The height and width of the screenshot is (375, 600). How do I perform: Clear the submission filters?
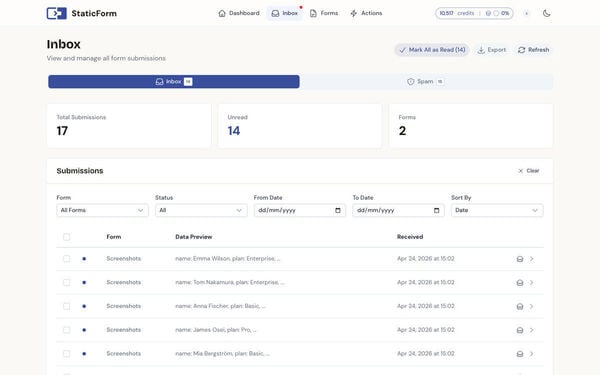(x=528, y=171)
